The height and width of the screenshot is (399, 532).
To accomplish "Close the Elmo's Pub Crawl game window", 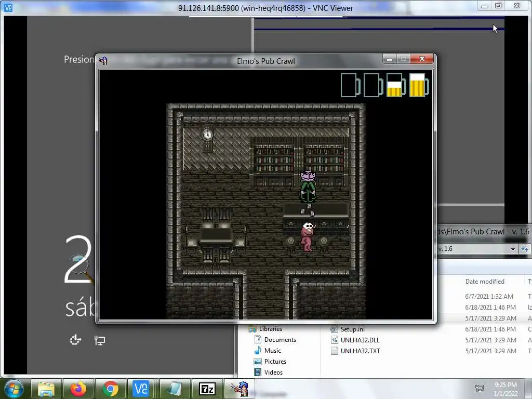I will pyautogui.click(x=422, y=59).
